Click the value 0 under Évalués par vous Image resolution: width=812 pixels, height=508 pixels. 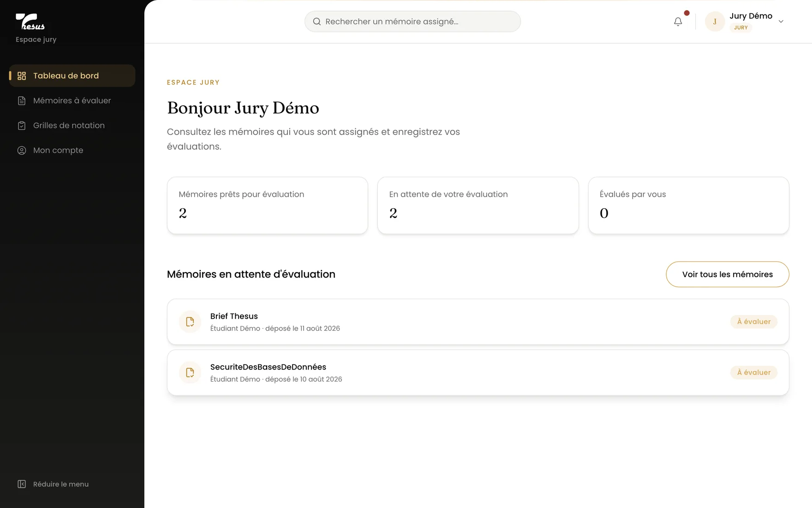604,213
